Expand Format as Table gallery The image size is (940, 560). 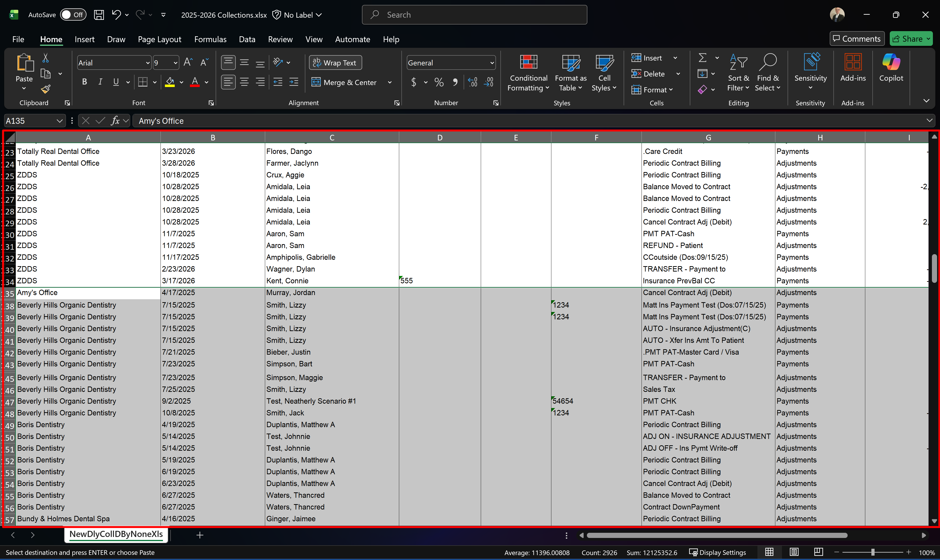click(571, 73)
